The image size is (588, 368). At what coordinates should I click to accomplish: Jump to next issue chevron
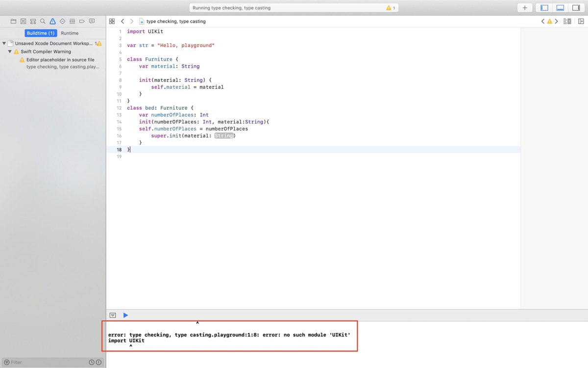556,21
